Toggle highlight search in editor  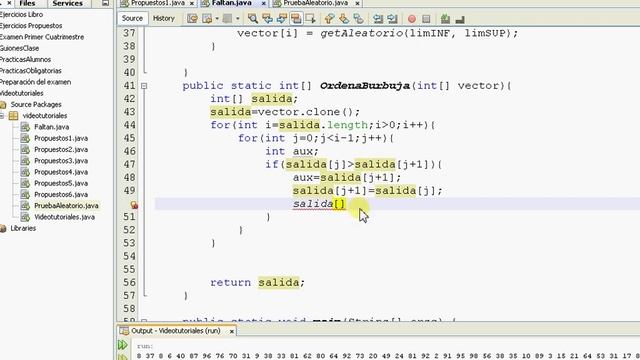(296, 18)
